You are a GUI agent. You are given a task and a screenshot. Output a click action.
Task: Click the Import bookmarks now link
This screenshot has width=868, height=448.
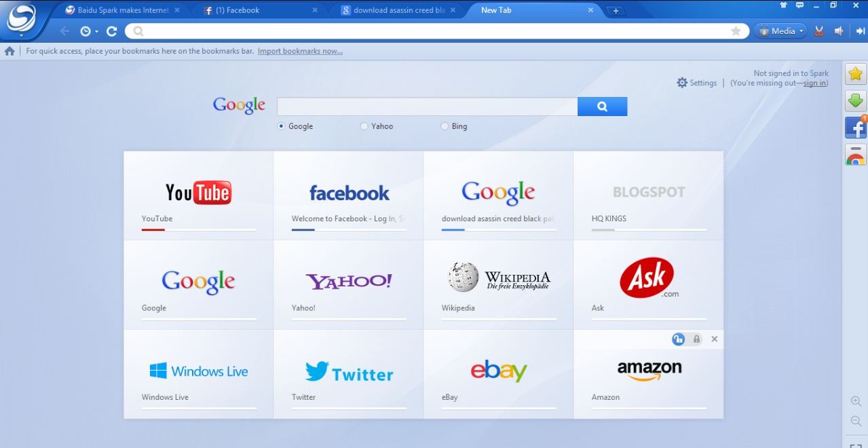pyautogui.click(x=300, y=51)
